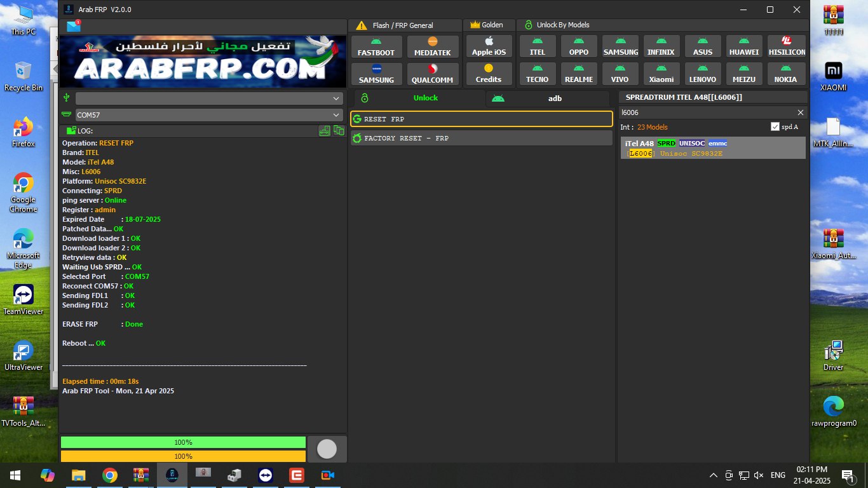The image size is (868, 488).
Task: Click the 'Platform: Unisoc SC9832E' log line
Action: [104, 181]
